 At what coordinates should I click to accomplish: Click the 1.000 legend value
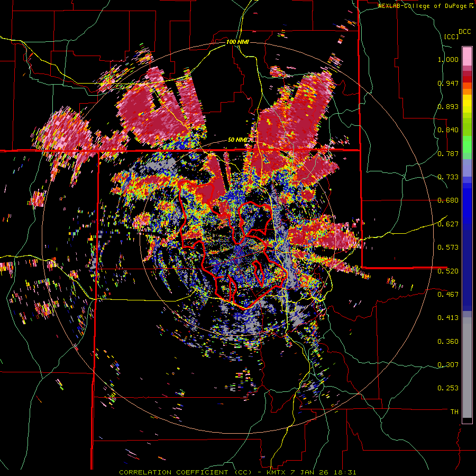[448, 59]
